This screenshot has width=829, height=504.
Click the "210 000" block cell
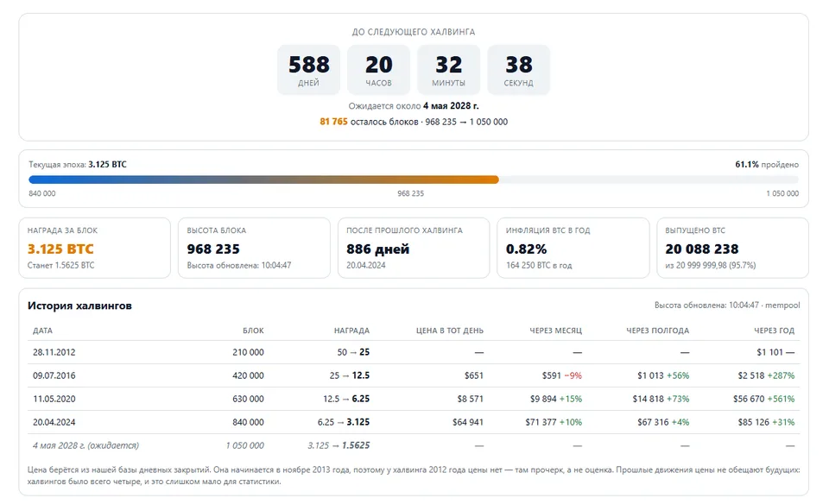tap(248, 352)
